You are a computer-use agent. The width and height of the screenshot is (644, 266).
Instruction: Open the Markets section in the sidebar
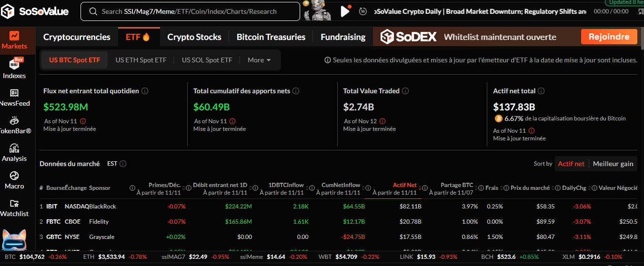(x=14, y=40)
